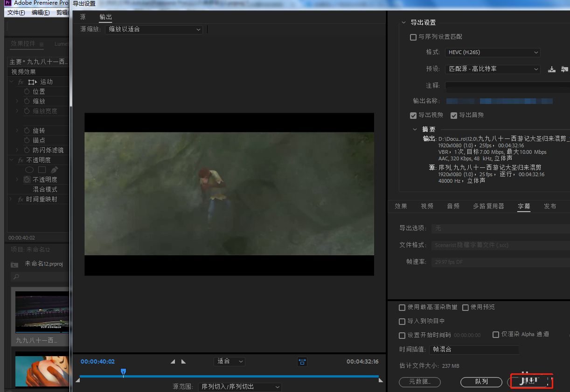
Task: Click the blue preview timeline bar
Action: (x=229, y=376)
